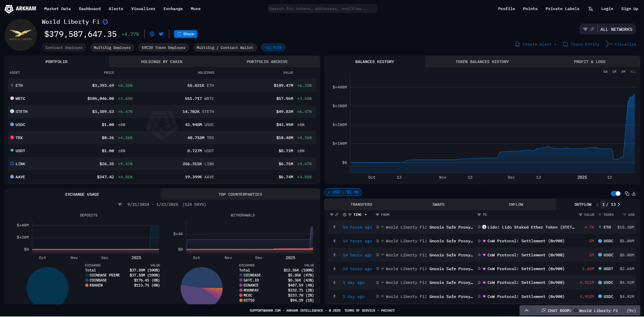Screen dimensions: 644x317
Task: Toggle TIME sort arrow in transfers header
Action: point(365,215)
